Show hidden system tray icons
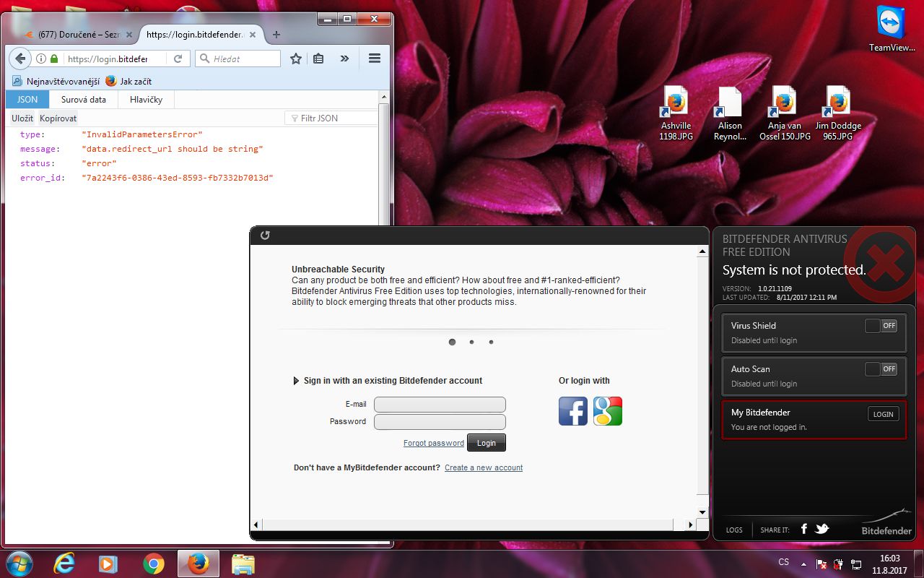The height and width of the screenshot is (578, 924). click(803, 564)
